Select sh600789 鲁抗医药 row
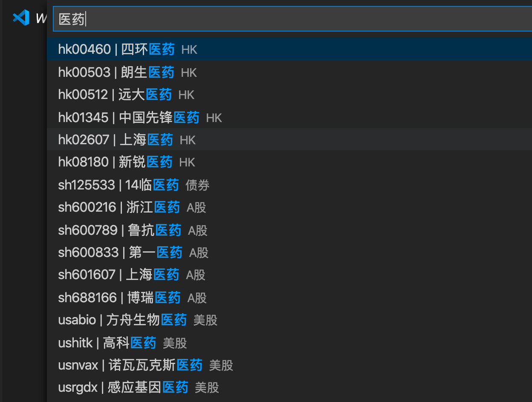Image resolution: width=532 pixels, height=402 pixels. [x=289, y=230]
